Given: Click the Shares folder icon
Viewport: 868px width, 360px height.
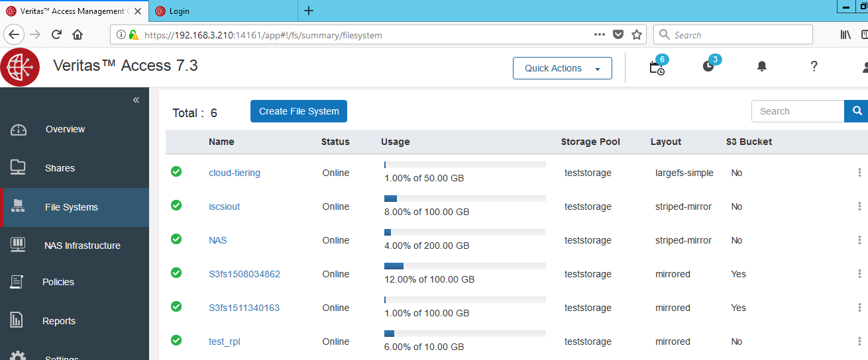Looking at the screenshot, I should tap(18, 167).
